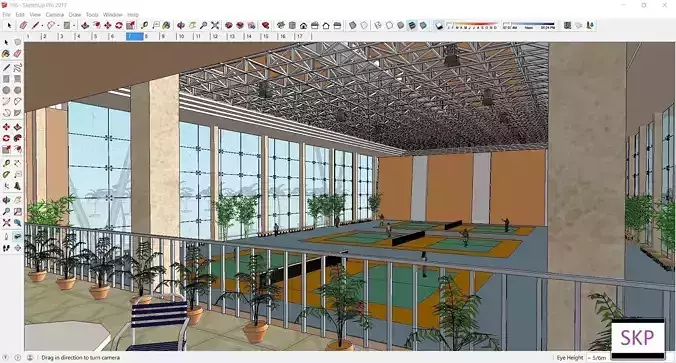676x363 pixels.
Task: Select the Rotate tool in top toolbar
Action: [119, 25]
